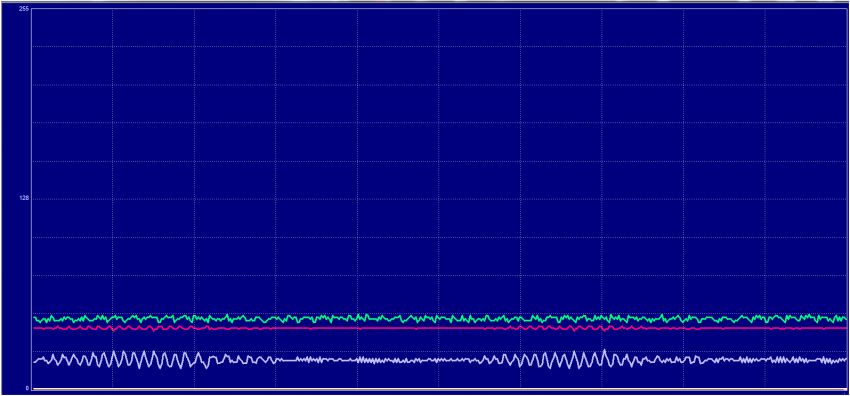Click the last vertical dotted gridline
850x396 pixels.
click(x=765, y=198)
